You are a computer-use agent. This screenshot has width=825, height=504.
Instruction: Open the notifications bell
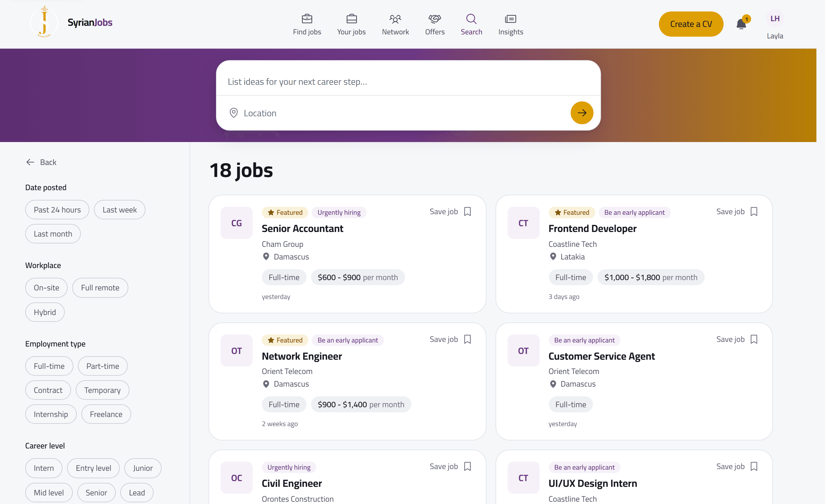coord(741,24)
